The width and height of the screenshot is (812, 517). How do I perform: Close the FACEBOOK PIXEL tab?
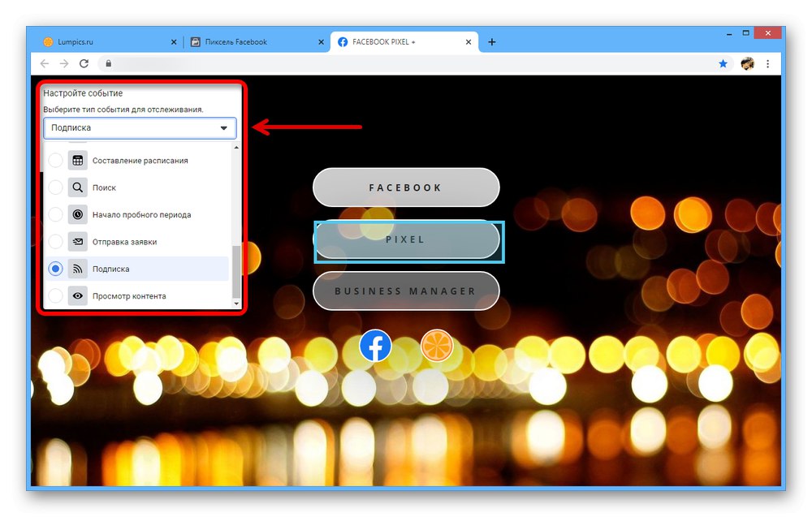(469, 42)
